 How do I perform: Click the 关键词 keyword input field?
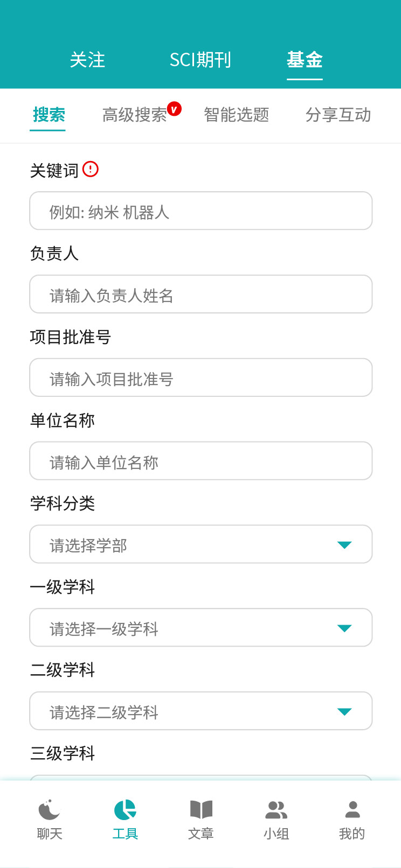200,211
